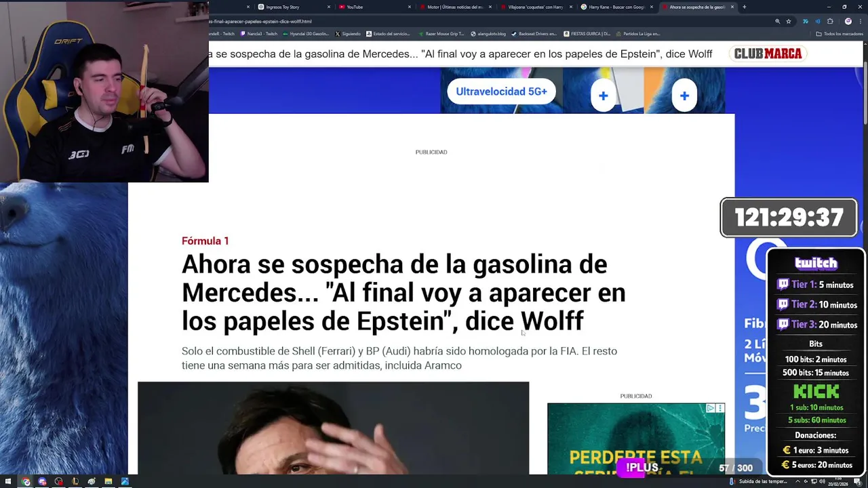
Task: Open the Chrome profile avatar
Action: point(848,21)
